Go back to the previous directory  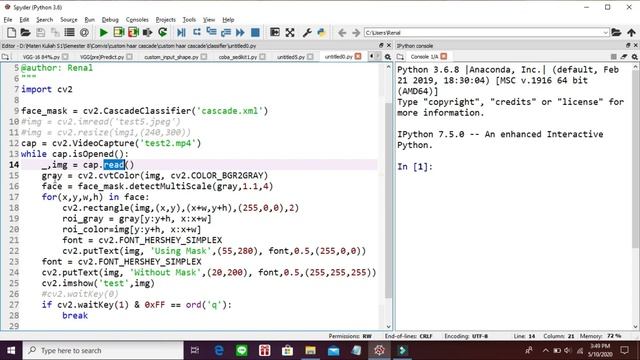342,33
